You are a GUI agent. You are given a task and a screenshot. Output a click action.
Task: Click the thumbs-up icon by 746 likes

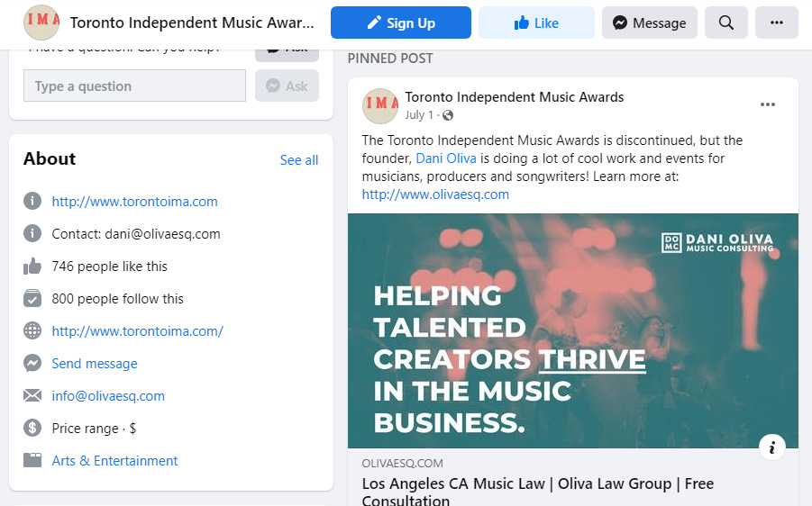coord(32,267)
